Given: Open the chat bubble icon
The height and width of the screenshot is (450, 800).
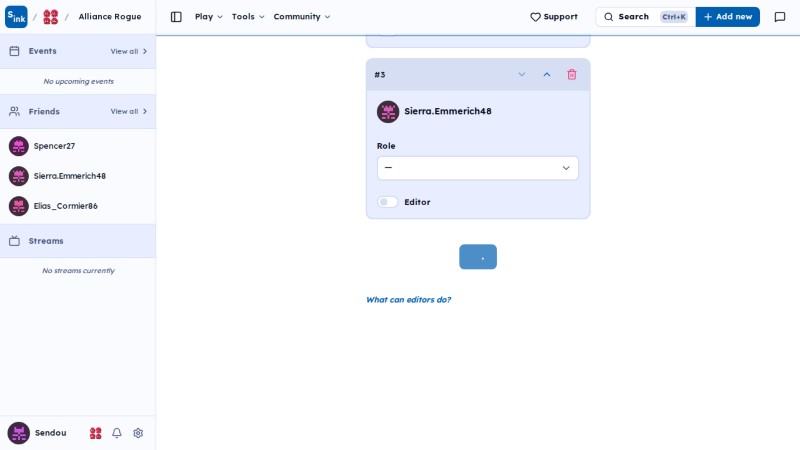Looking at the screenshot, I should point(780,17).
